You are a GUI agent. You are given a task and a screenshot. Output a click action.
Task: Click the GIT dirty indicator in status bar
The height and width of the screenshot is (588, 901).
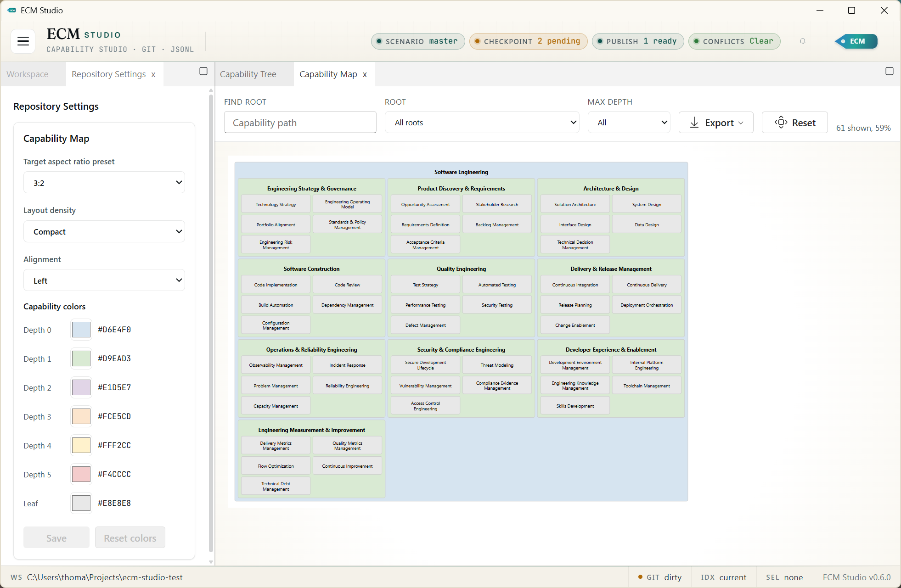[x=659, y=577]
